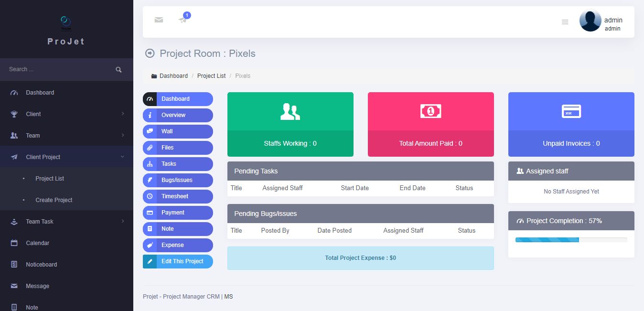Viewport: 644px width, 311px height.
Task: Click the Total Amount Paid money icon
Action: pos(430,111)
